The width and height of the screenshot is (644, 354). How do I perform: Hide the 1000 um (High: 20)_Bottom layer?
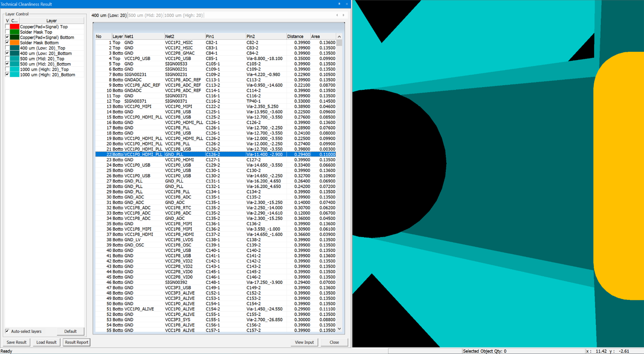point(7,75)
